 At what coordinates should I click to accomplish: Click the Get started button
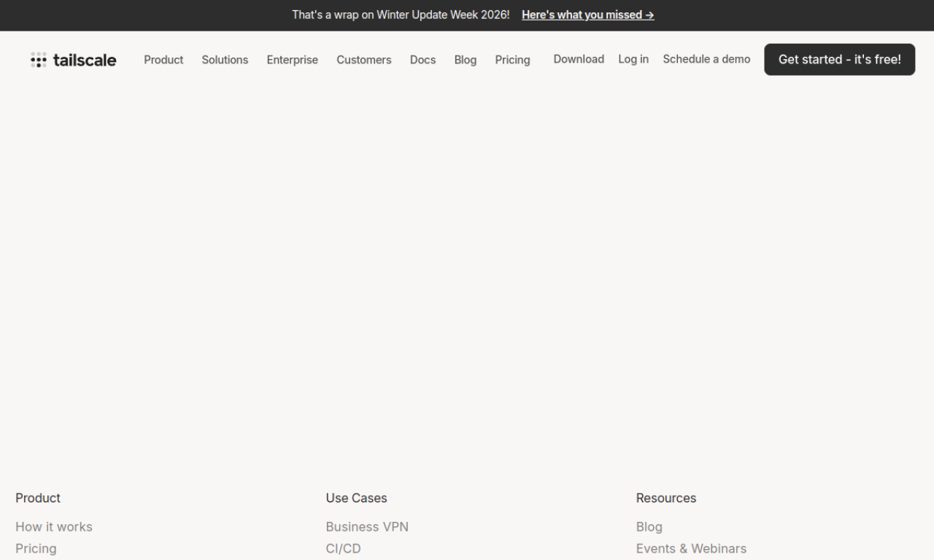tap(839, 59)
